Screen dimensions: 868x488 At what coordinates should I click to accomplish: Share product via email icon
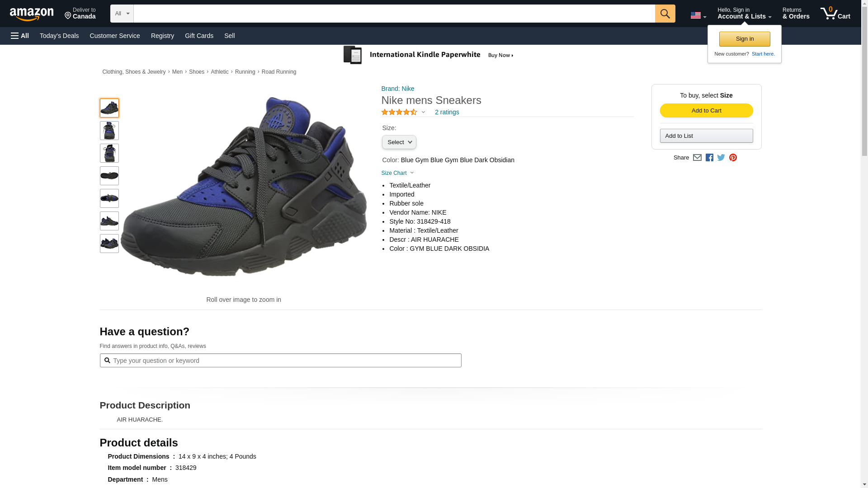697,158
